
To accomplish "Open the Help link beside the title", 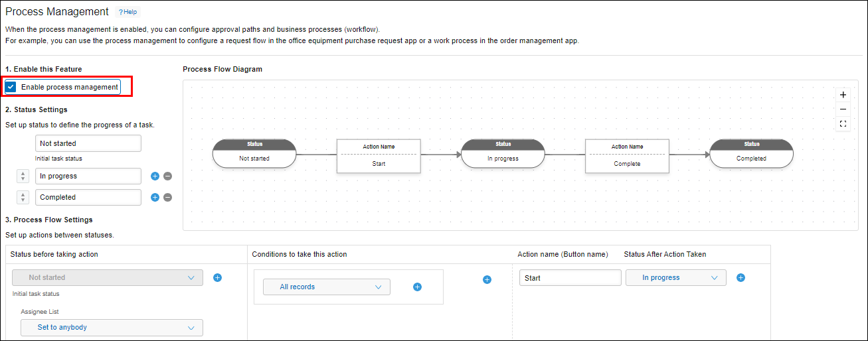I will point(128,12).
